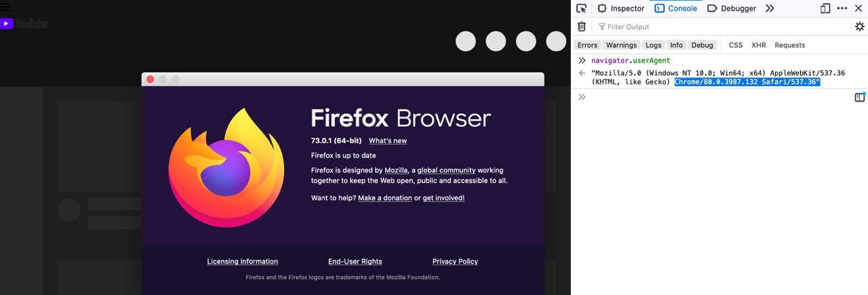Viewport: 868px width, 295px height.
Task: Toggle the Errors filter
Action: click(x=587, y=45)
